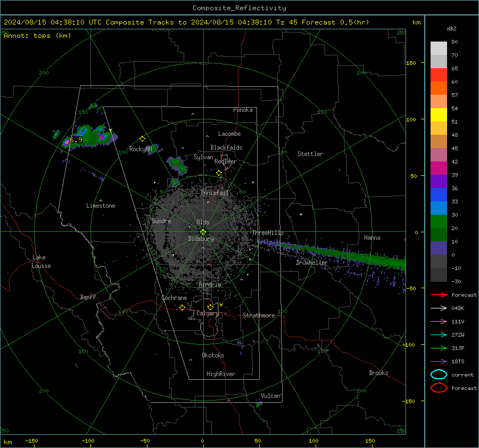Click the cyan current ellipse in legend

pyautogui.click(x=439, y=374)
